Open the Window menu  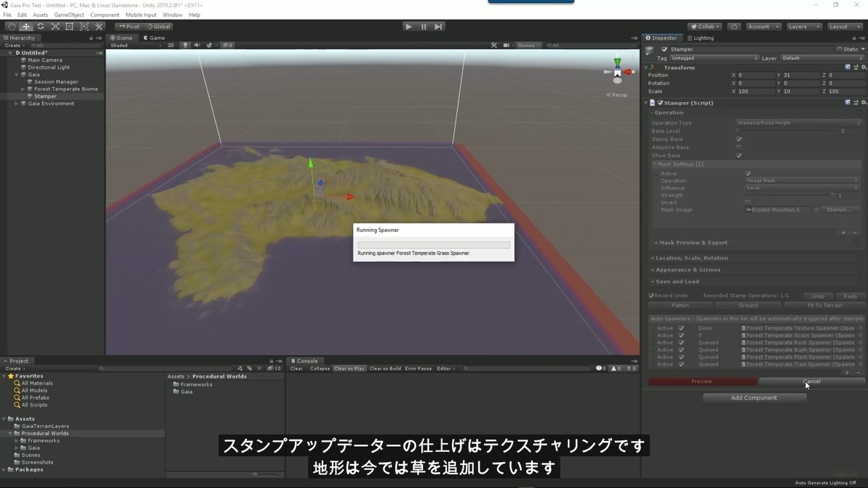point(172,14)
